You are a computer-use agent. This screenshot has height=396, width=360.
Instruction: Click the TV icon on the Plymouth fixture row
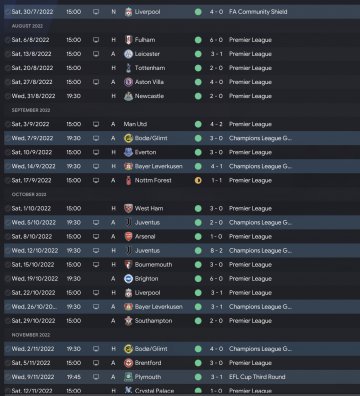tap(96, 377)
